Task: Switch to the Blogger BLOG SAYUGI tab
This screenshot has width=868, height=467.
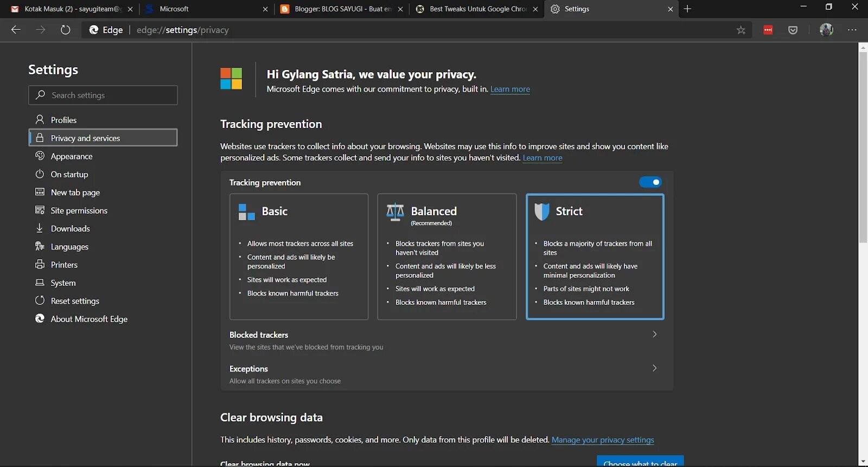Action: 342,9
